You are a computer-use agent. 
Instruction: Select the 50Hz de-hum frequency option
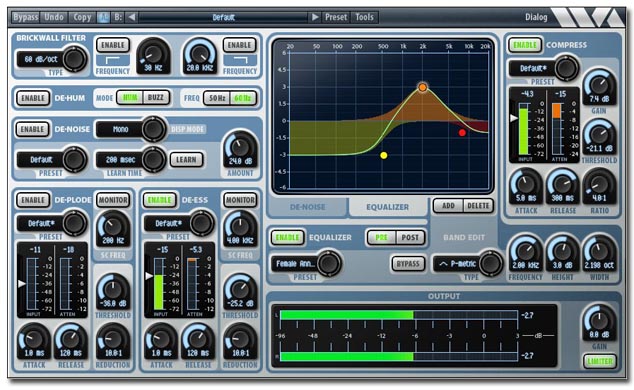(217, 98)
